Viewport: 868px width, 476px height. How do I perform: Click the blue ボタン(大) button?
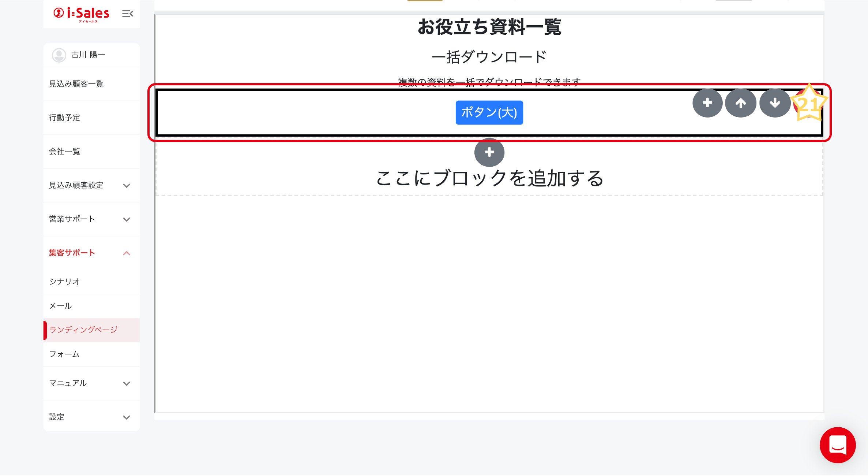(x=489, y=112)
